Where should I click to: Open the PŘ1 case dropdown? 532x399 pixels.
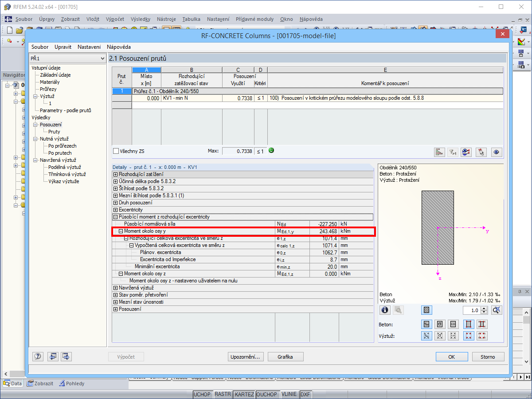68,58
